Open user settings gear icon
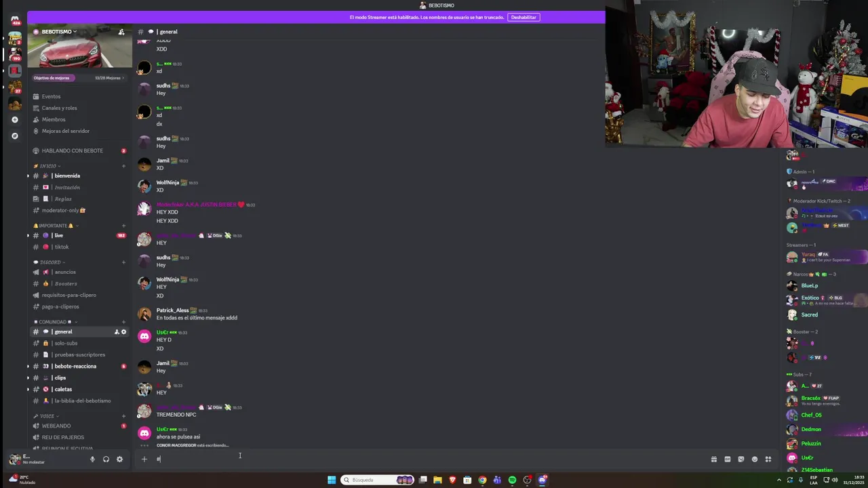This screenshot has width=868, height=488. point(119,459)
